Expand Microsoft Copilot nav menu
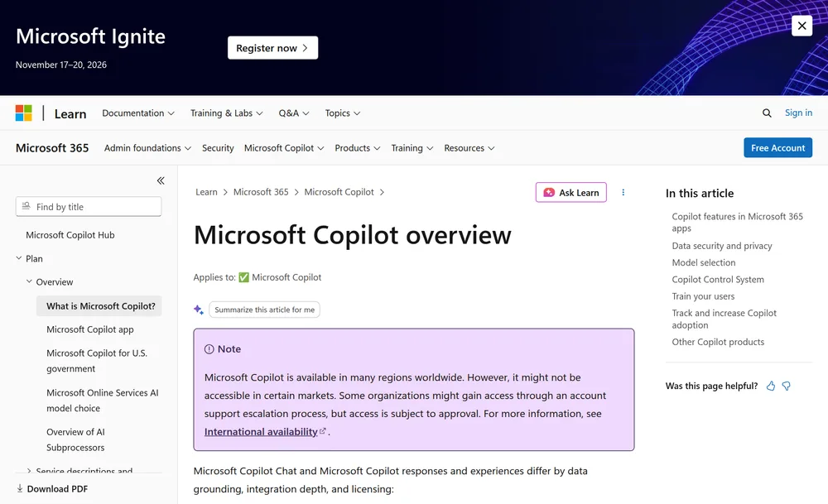Image resolution: width=828 pixels, height=504 pixels. click(284, 148)
